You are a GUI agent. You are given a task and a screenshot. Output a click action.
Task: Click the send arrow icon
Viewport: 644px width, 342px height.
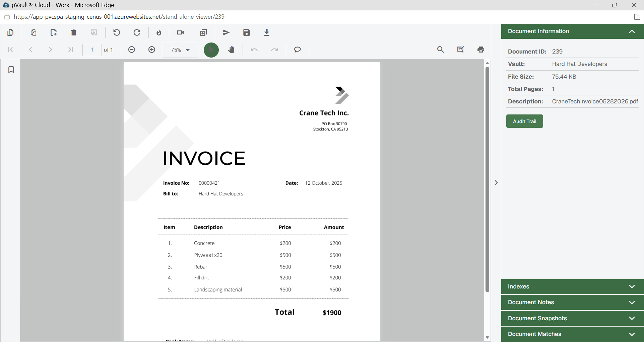click(227, 32)
